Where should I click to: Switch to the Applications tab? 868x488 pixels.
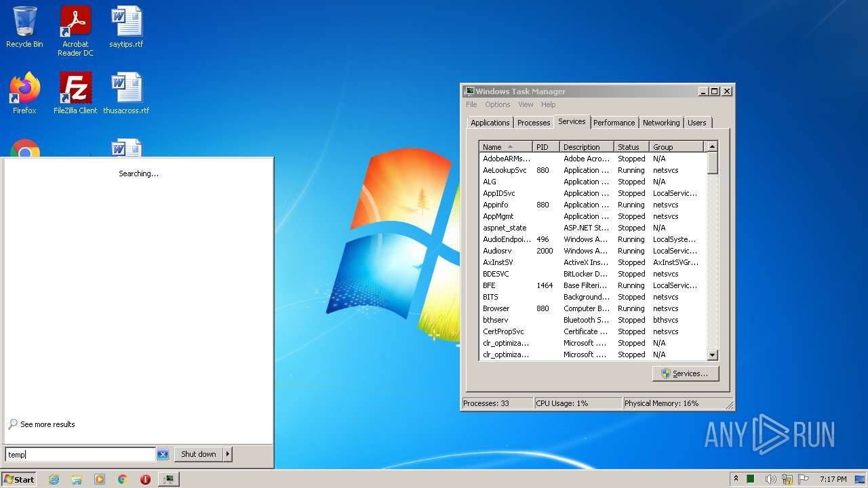(x=490, y=123)
